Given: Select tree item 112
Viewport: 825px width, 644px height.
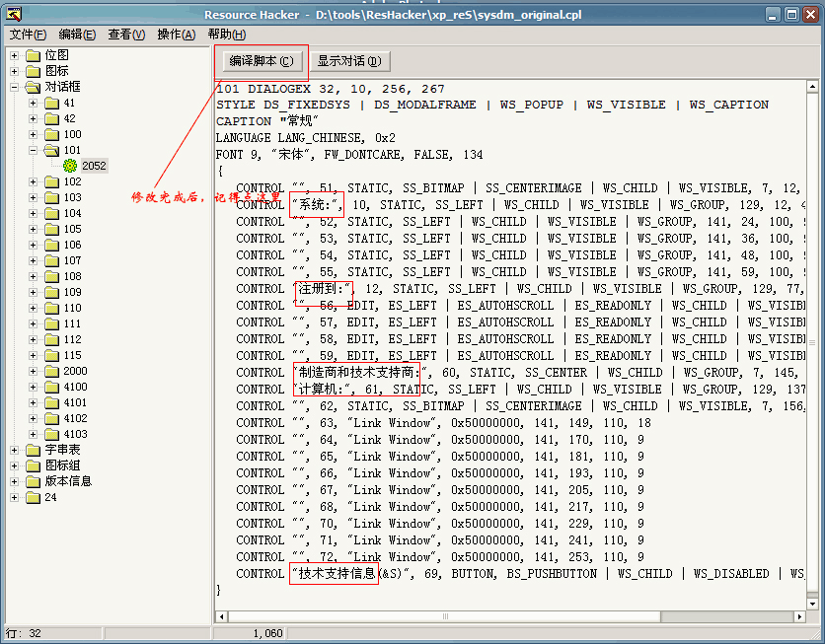Looking at the screenshot, I should pyautogui.click(x=73, y=339).
